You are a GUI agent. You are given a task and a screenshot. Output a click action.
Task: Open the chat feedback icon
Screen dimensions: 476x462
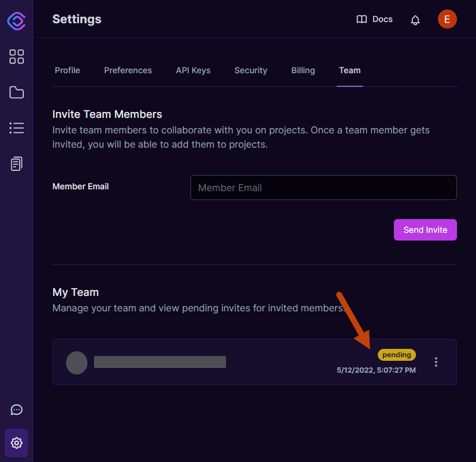click(x=17, y=410)
